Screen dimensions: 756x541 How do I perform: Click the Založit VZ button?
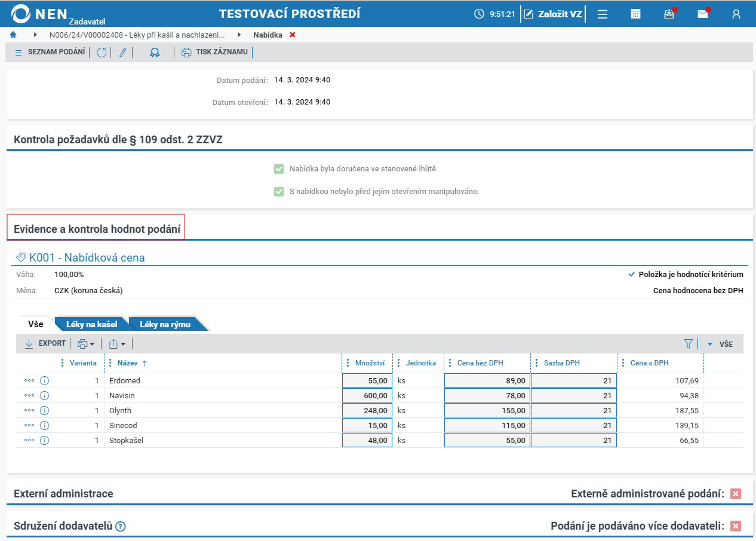(553, 14)
